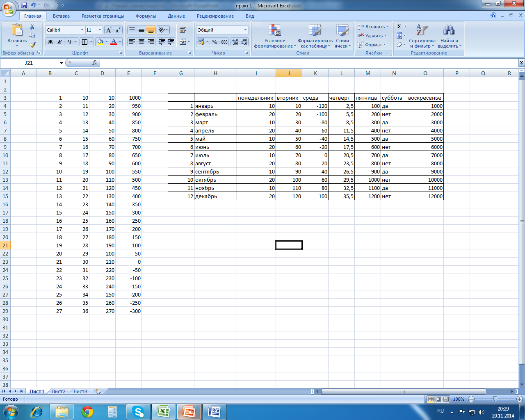525x420 pixels.
Task: Toggle italic formatting (К)
Action: [60, 42]
